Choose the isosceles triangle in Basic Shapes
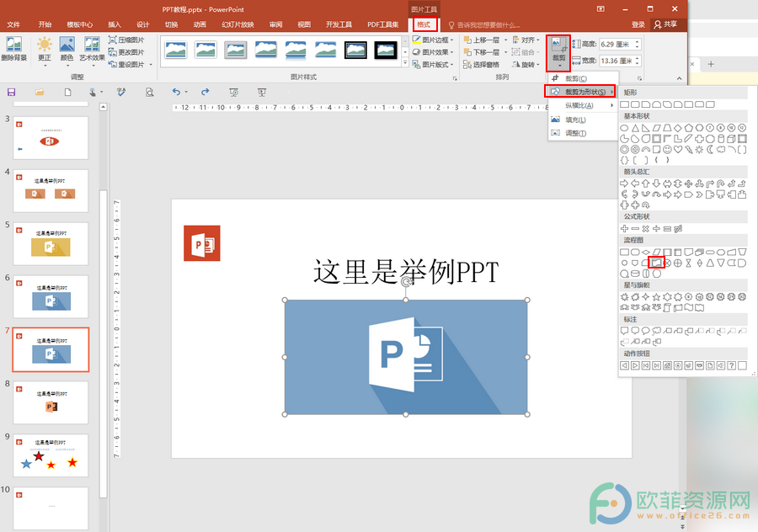 click(635, 128)
